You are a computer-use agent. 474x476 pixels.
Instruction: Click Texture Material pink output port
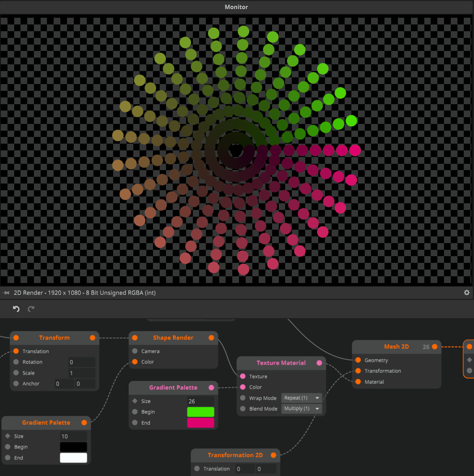click(x=319, y=363)
